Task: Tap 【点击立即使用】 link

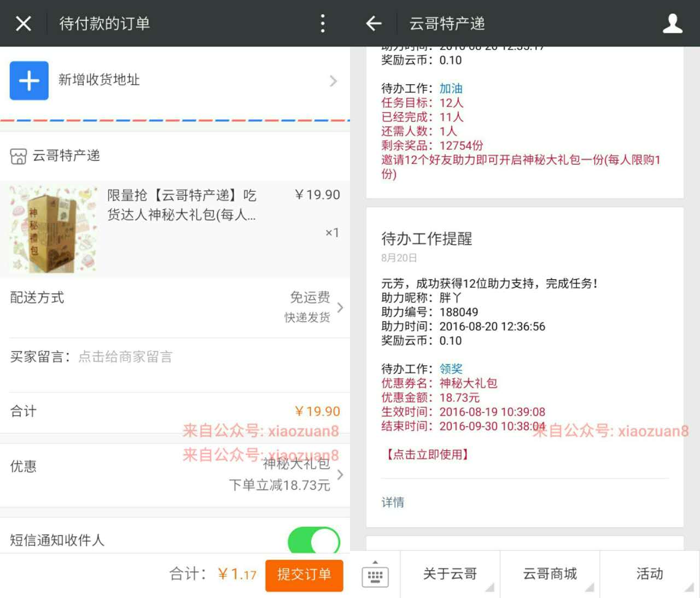Action: click(x=428, y=455)
